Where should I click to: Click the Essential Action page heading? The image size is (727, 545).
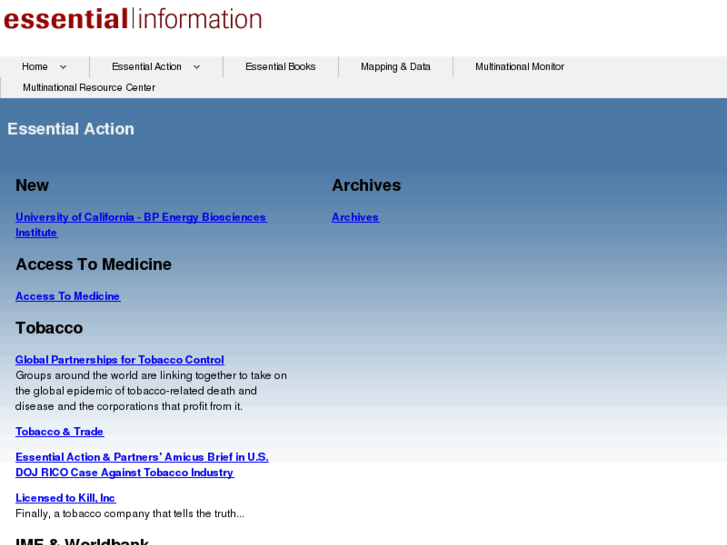(x=71, y=129)
